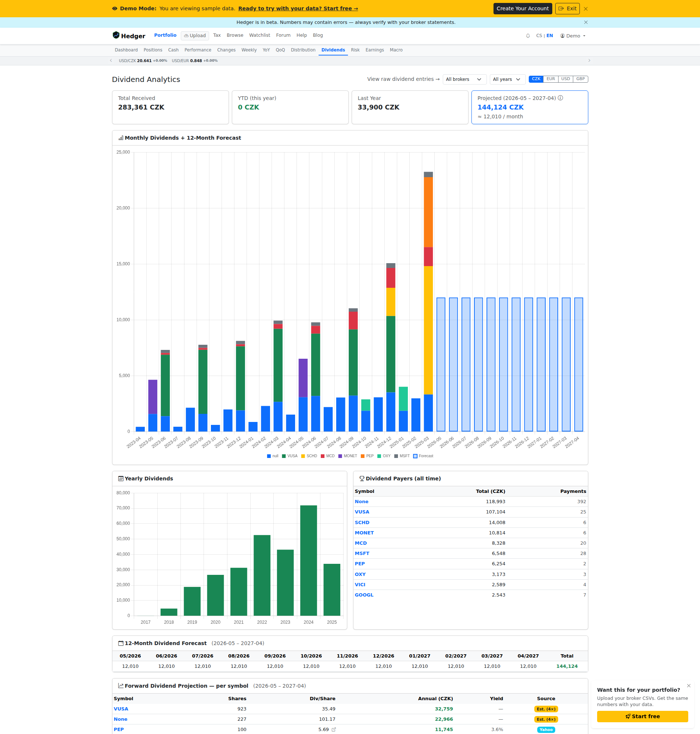Open the GOOGL link in Dividend Payers
Image resolution: width=700 pixels, height=734 pixels.
coord(364,595)
